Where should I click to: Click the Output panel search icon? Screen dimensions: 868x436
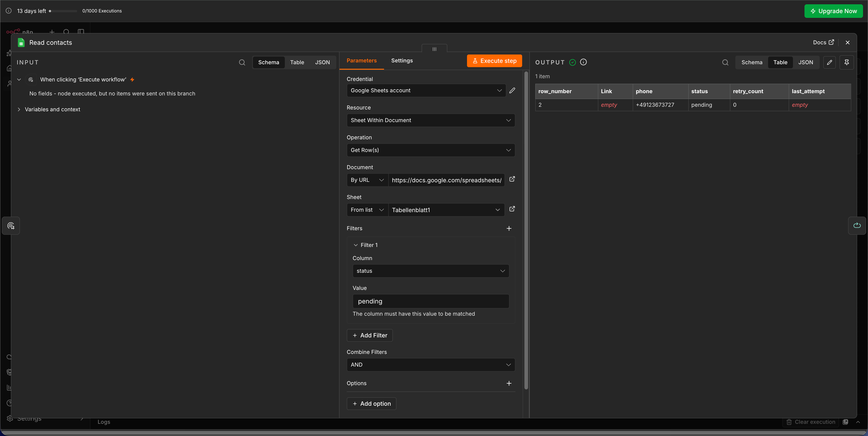click(725, 62)
